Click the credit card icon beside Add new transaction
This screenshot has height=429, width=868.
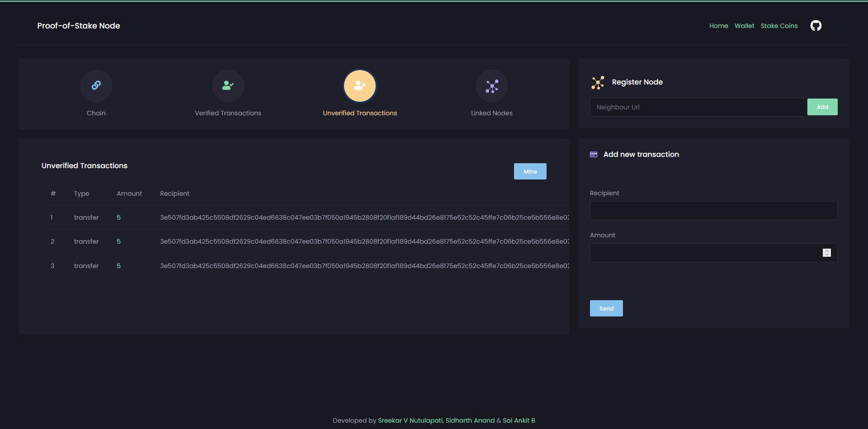594,155
